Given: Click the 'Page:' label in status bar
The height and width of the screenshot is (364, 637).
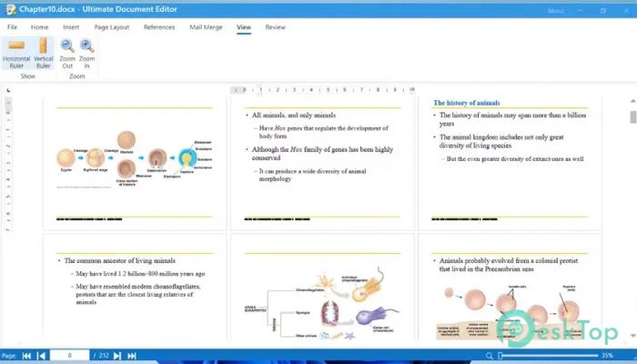Looking at the screenshot, I should (x=9, y=356).
